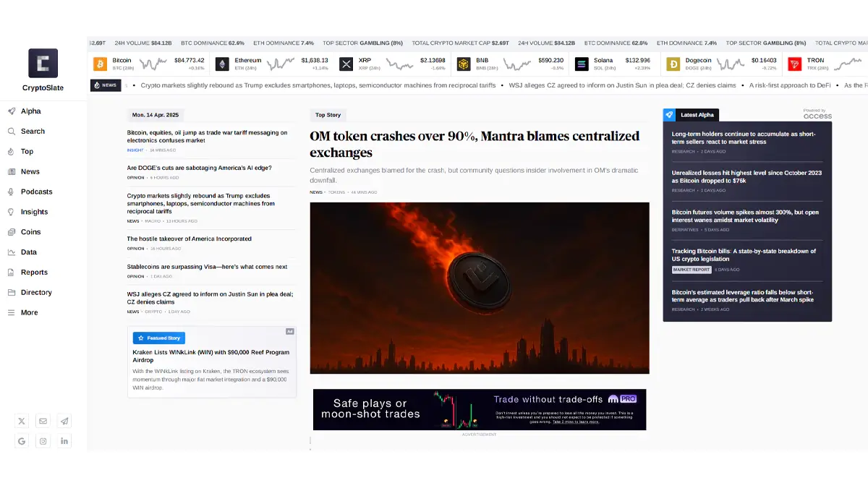
Task: Click the News sidebar icon
Action: [12, 172]
